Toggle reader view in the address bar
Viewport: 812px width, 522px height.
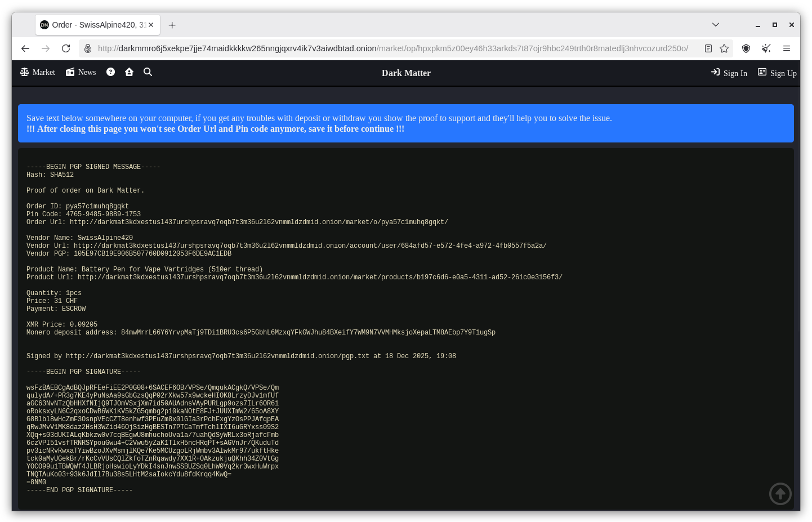[708, 48]
